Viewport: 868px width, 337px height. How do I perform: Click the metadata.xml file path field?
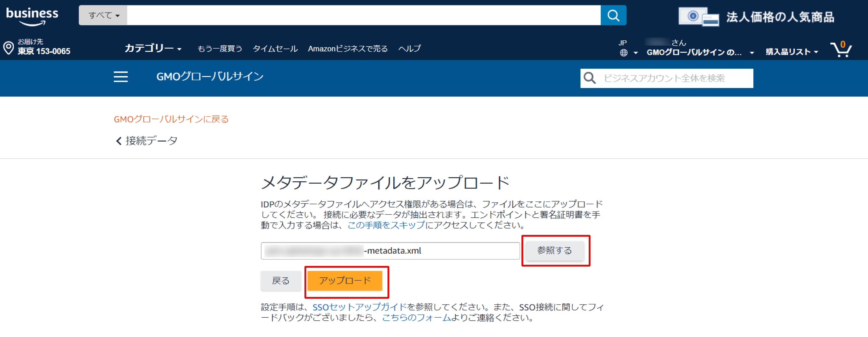390,251
